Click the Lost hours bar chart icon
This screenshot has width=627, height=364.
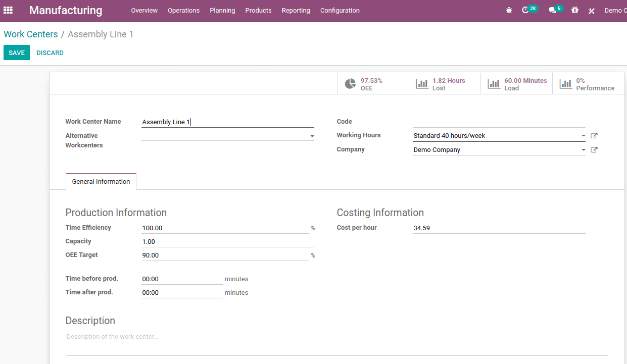pos(422,84)
